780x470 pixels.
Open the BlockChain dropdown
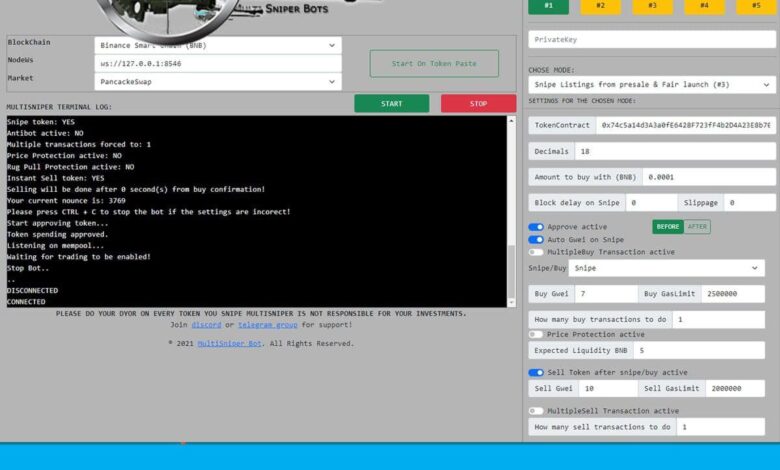click(218, 45)
